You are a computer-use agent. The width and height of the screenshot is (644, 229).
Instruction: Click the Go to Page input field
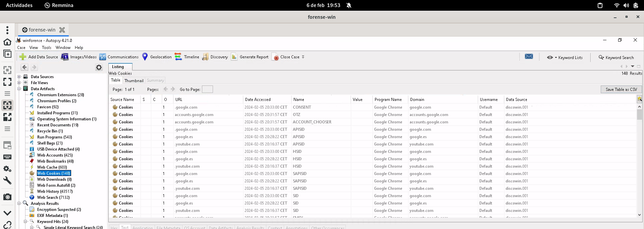(207, 89)
